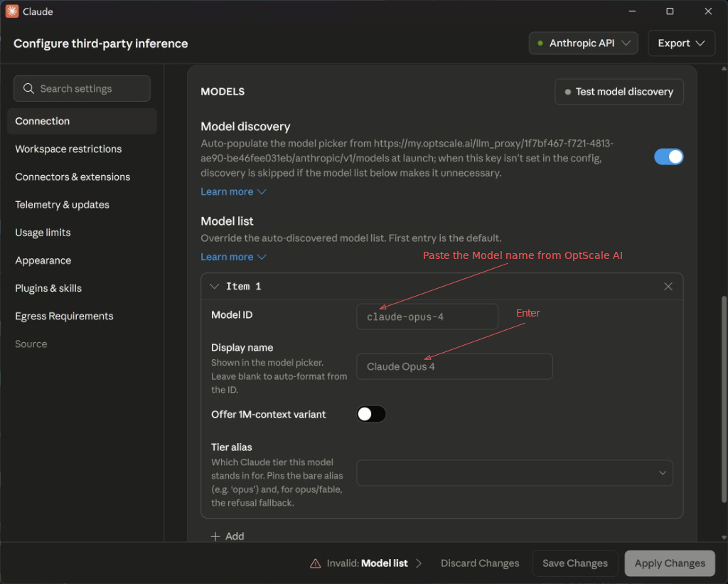Click the Model list heading
728x584 pixels.
(x=227, y=221)
